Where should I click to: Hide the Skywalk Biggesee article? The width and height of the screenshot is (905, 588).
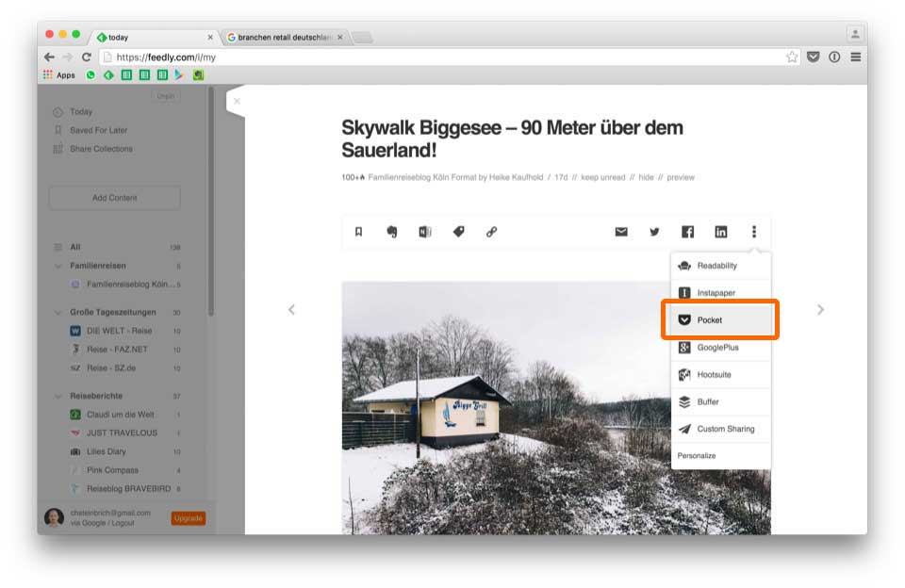pyautogui.click(x=646, y=175)
